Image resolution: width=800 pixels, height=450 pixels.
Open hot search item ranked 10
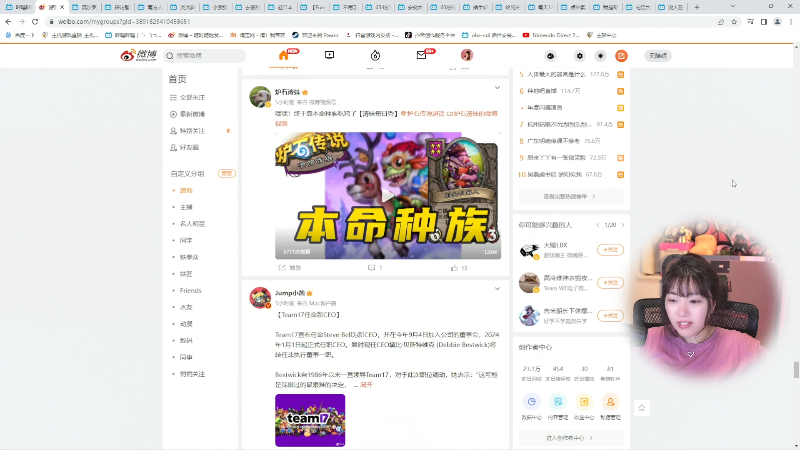(556, 174)
